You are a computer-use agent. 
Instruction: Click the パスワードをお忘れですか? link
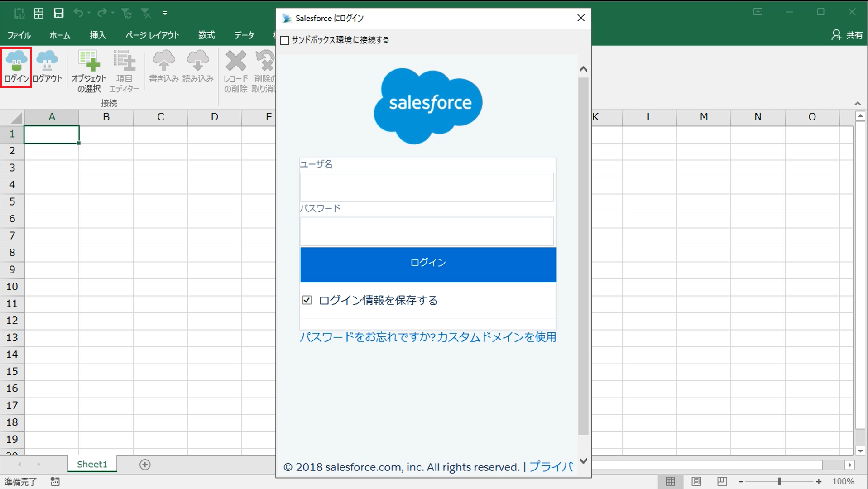pyautogui.click(x=367, y=337)
